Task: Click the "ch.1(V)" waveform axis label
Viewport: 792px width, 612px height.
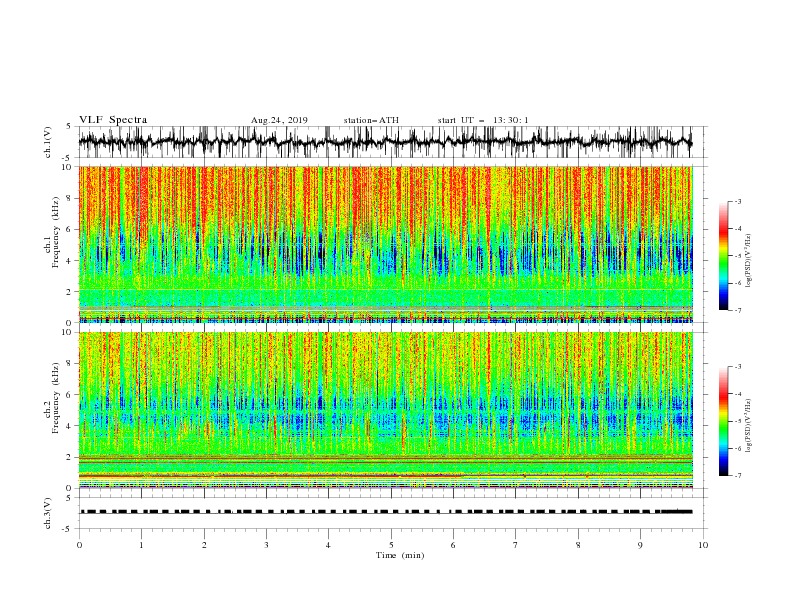Action: point(48,142)
